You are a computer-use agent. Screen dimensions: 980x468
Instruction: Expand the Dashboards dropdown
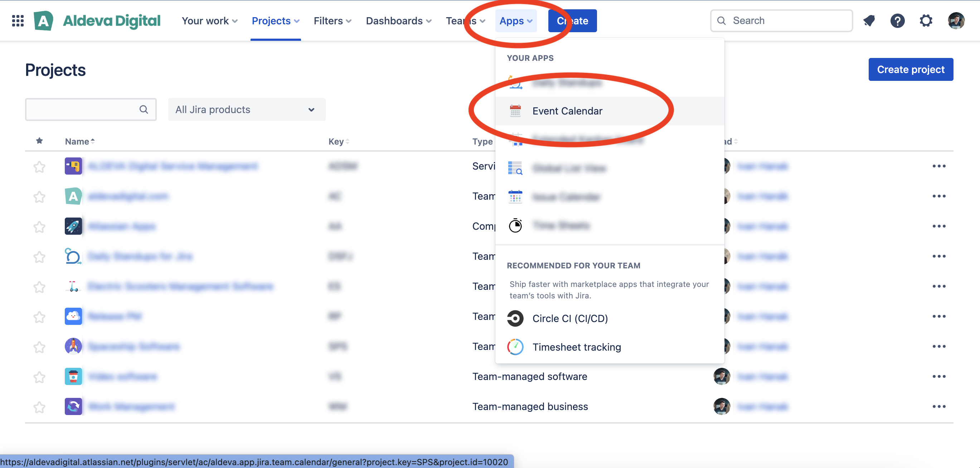(x=398, y=21)
